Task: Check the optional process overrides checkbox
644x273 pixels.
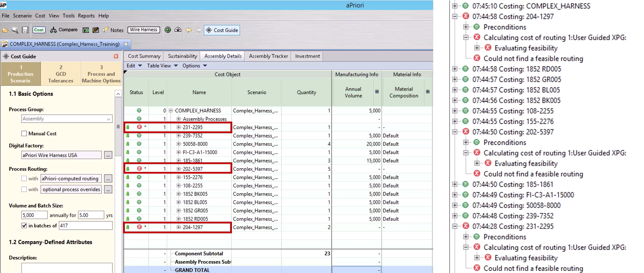Action: coord(24,189)
